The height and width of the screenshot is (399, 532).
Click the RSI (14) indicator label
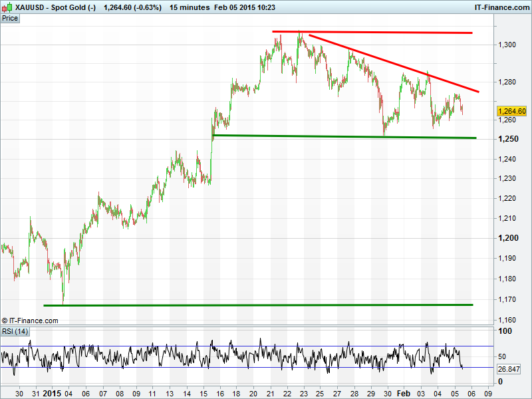15,331
